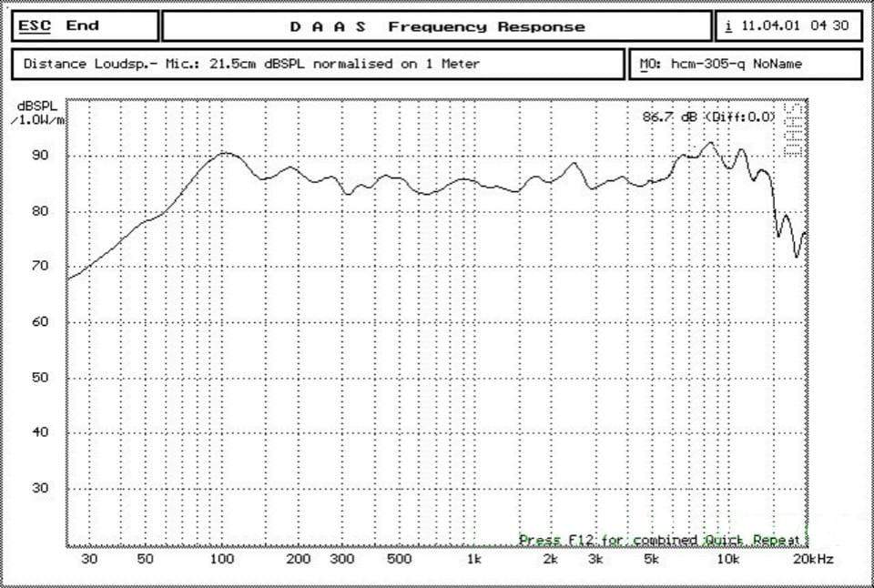Click the 10k label on the frequency axis
Screen dimensions: 874x588
coord(726,559)
